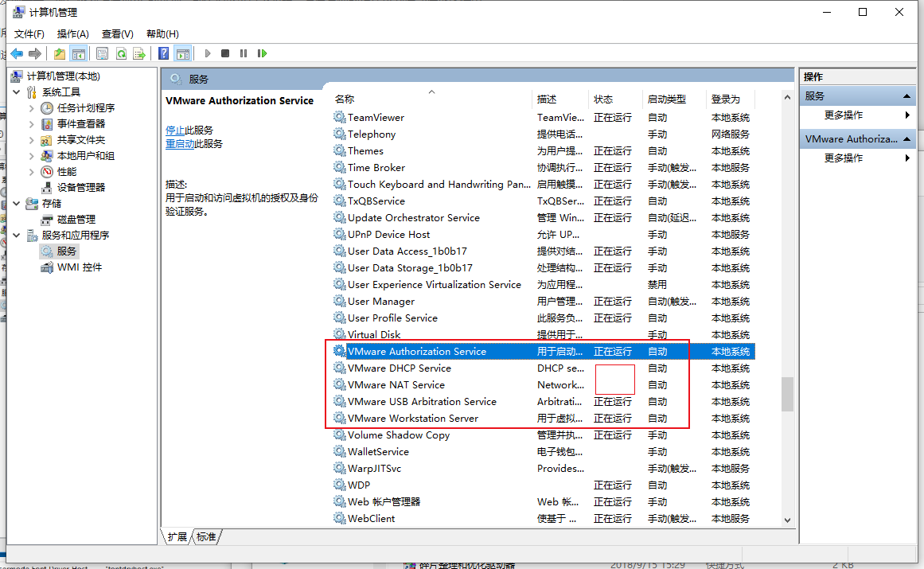
Task: Open the 帮助(H) menu
Action: coord(162,34)
